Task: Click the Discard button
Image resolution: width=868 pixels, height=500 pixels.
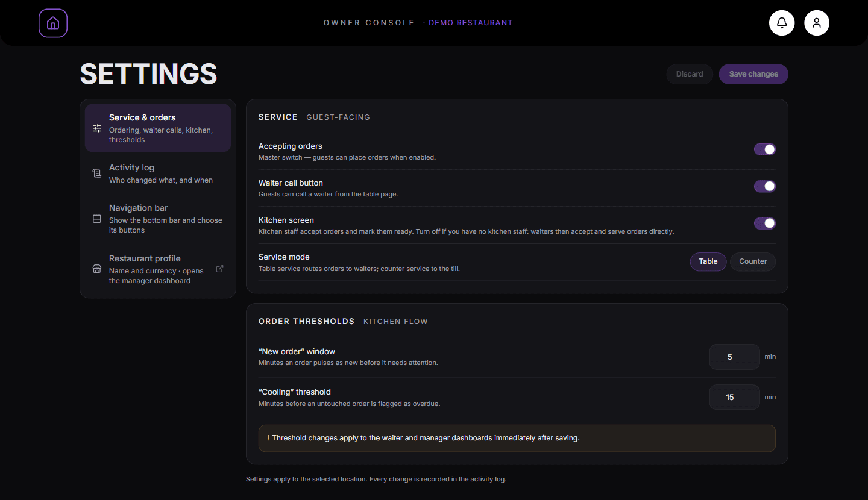Action: tap(690, 74)
